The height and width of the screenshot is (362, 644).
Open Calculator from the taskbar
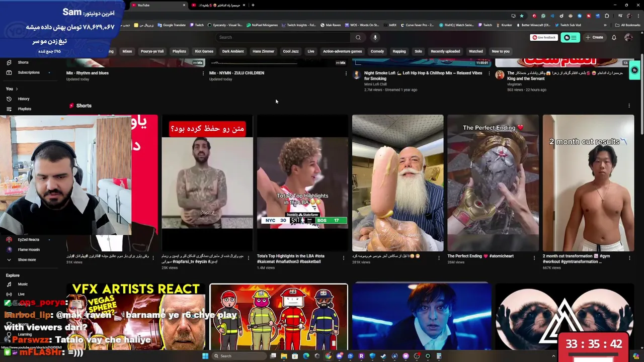point(439,356)
